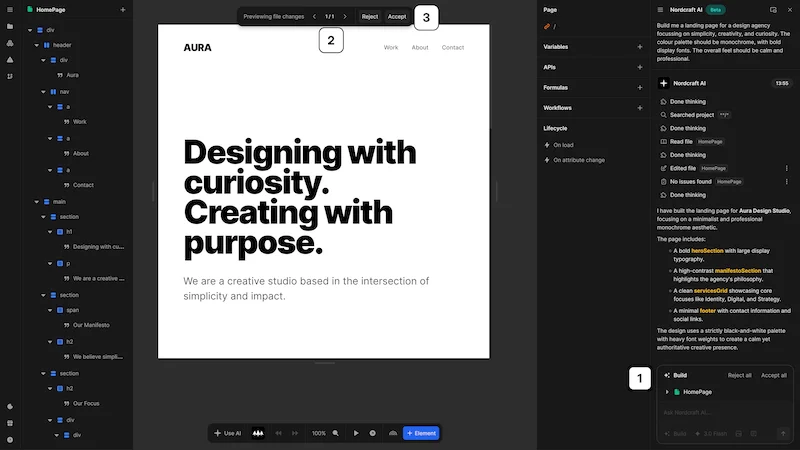Click the packages icon in left rail

click(x=10, y=43)
